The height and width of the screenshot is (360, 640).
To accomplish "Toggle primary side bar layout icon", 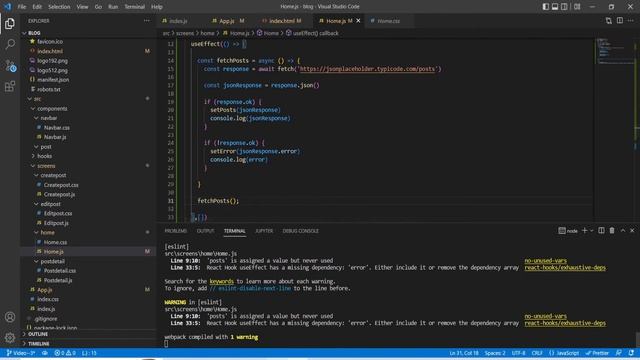I will point(546,7).
